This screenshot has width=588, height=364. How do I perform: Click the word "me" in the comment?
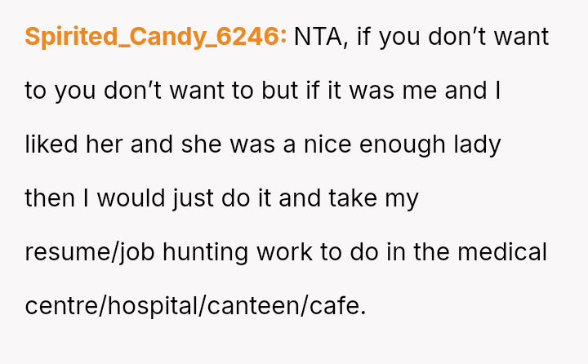click(420, 91)
